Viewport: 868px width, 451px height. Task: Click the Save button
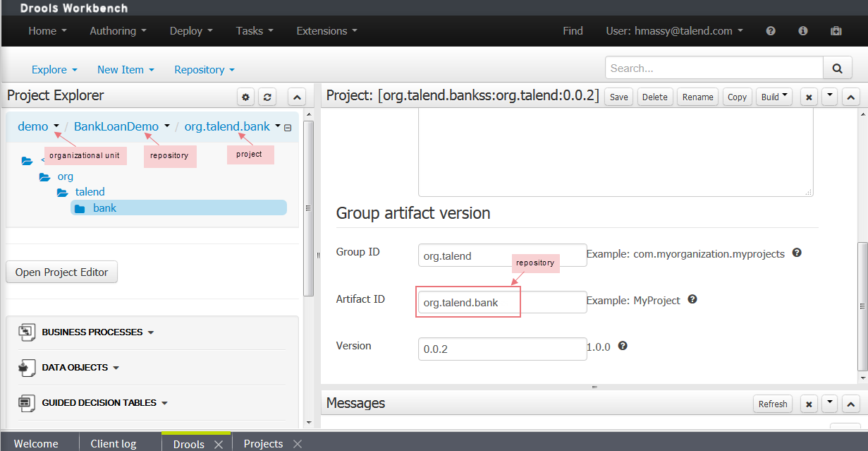pos(618,97)
